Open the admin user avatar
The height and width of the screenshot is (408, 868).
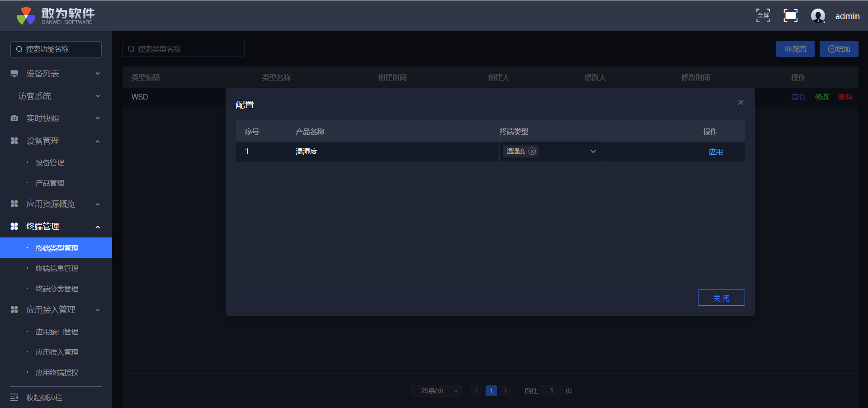[x=818, y=16]
